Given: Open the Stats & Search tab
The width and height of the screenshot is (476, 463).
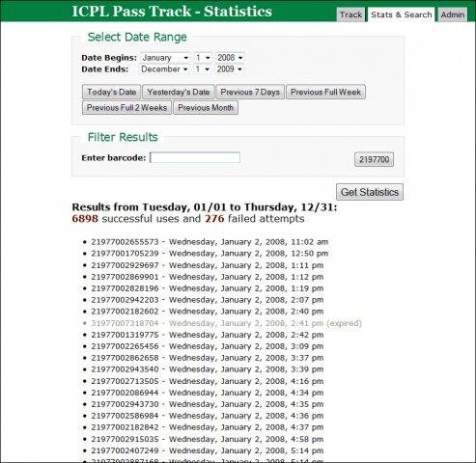Looking at the screenshot, I should point(402,14).
